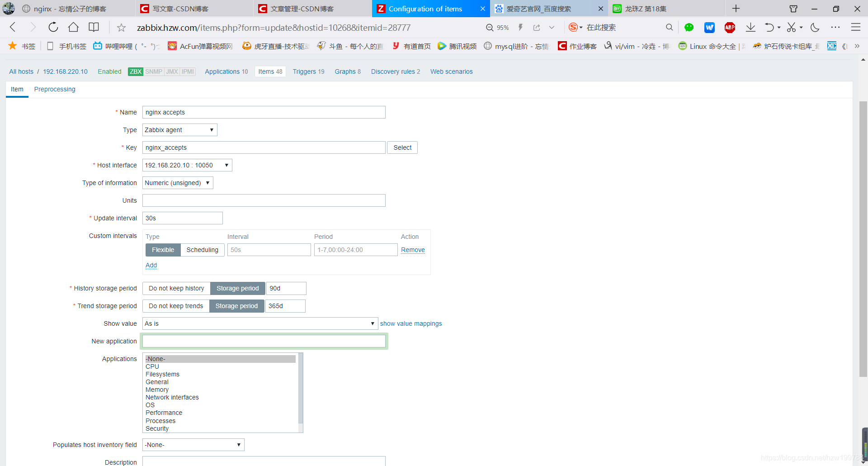The height and width of the screenshot is (466, 868).
Task: Open browser downloads with the download arrow icon
Action: tap(751, 27)
